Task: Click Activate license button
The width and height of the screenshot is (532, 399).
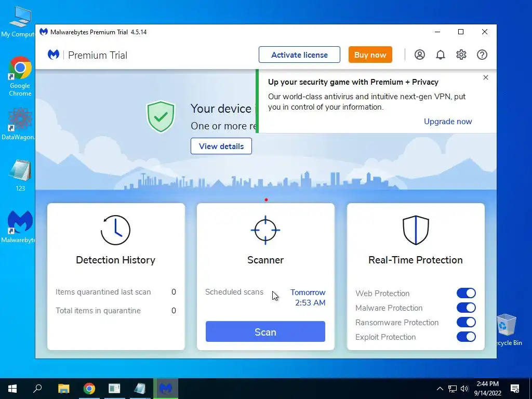Action: 299,55
